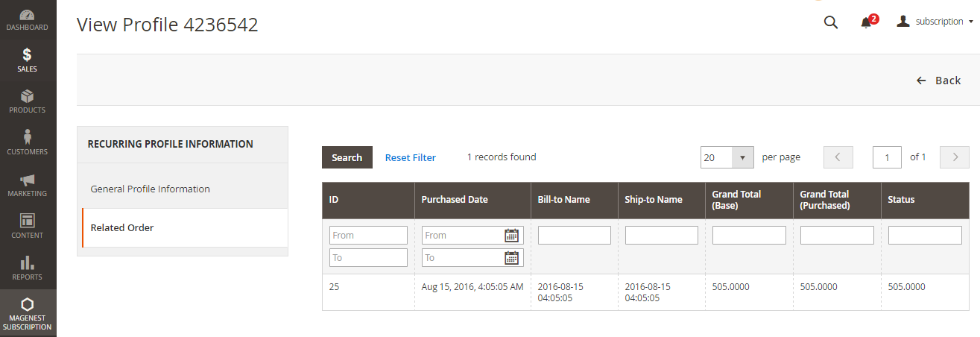Screen dimensions: 980x337
Task: Open calendar for Purchased Date From
Action: [x=511, y=236]
